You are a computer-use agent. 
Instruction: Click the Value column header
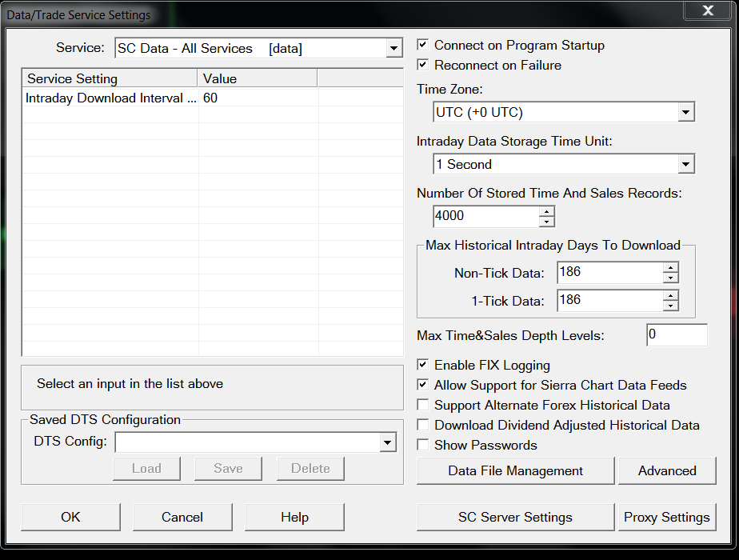point(258,78)
